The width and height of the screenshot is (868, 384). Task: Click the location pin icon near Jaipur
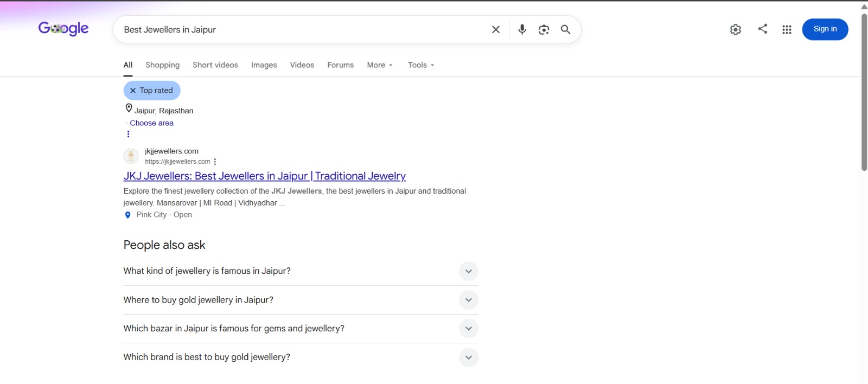pyautogui.click(x=129, y=108)
